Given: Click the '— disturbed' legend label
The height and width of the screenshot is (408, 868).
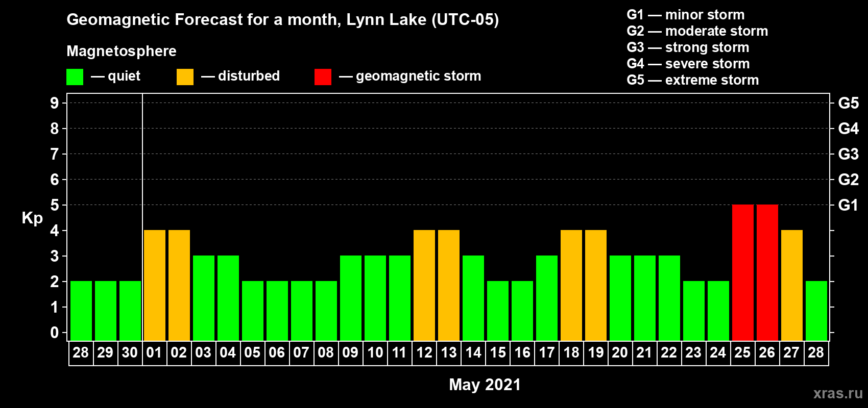Looking at the screenshot, I should (x=240, y=76).
